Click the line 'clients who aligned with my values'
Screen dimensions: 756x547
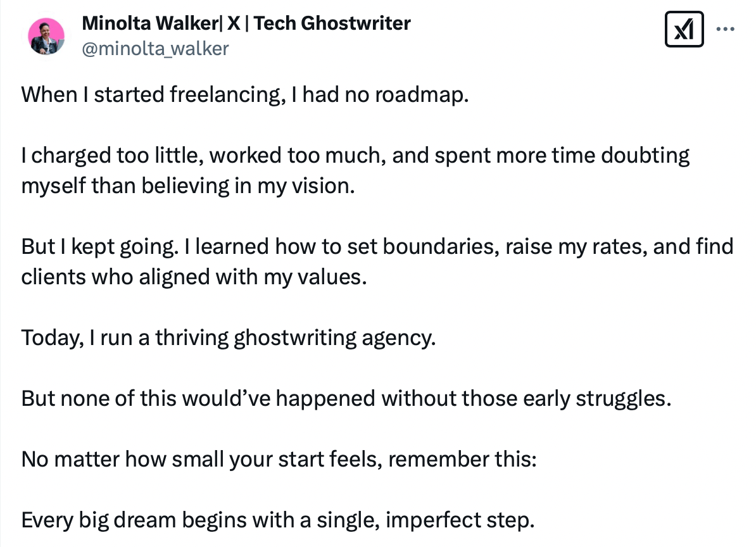[194, 277]
